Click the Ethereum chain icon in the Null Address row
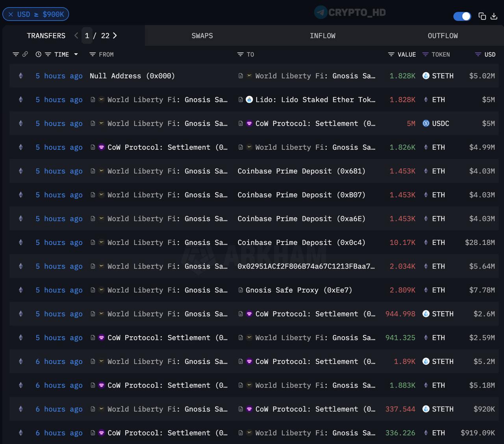The image size is (504, 444). click(21, 76)
